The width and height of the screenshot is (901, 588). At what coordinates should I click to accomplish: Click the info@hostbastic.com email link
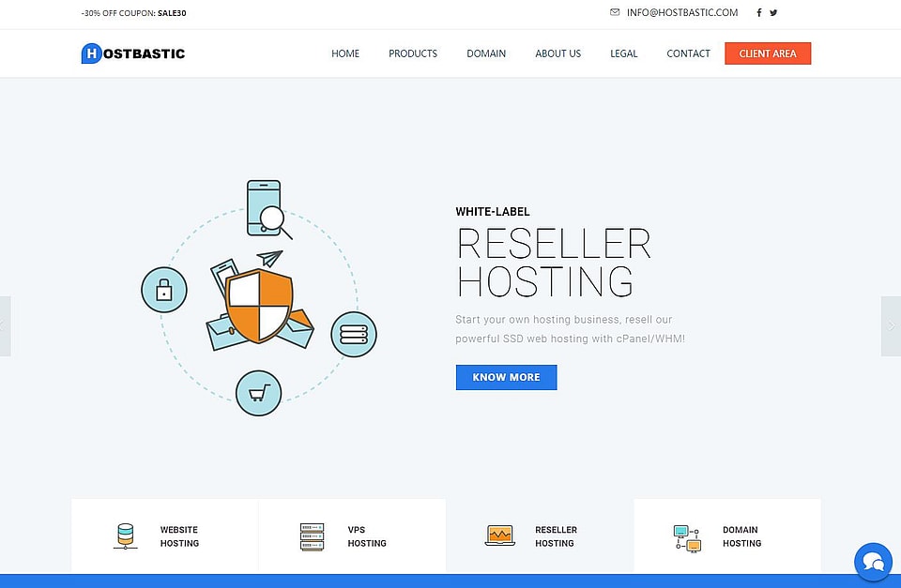pos(682,12)
